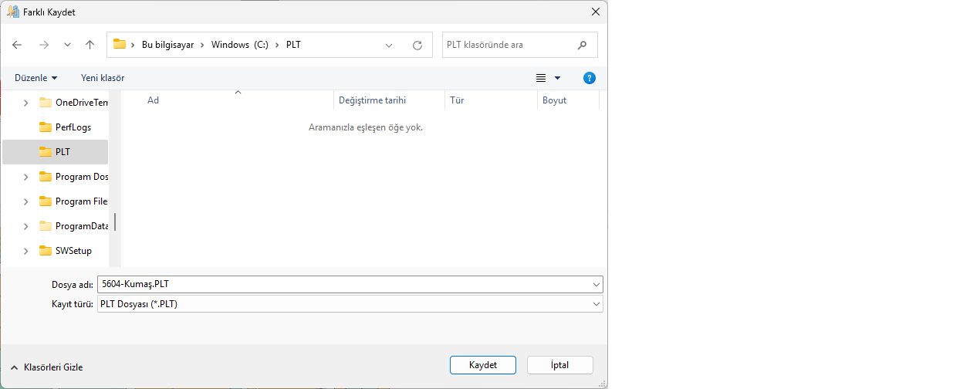Click the Dosya adı filename field
Screen dimensions: 980x389
tap(343, 284)
